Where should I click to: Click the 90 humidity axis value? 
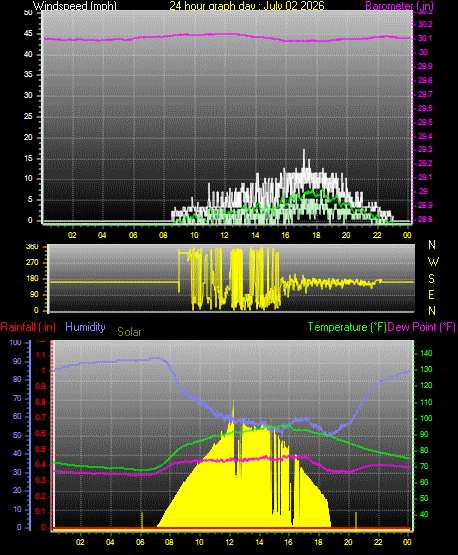click(17, 361)
